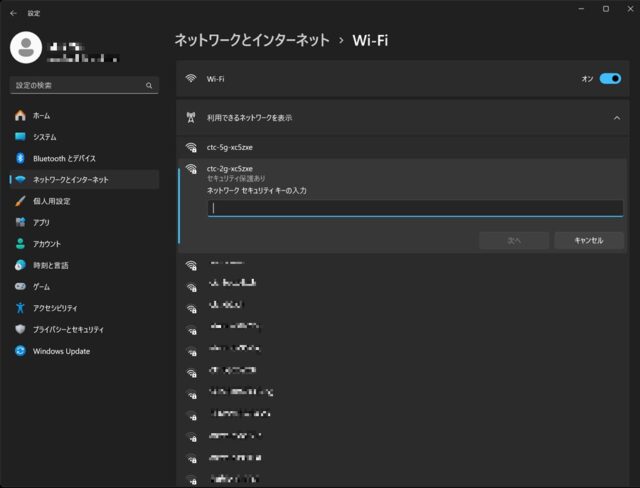Click the ホーム house icon
Image resolution: width=640 pixels, height=488 pixels.
pos(20,115)
